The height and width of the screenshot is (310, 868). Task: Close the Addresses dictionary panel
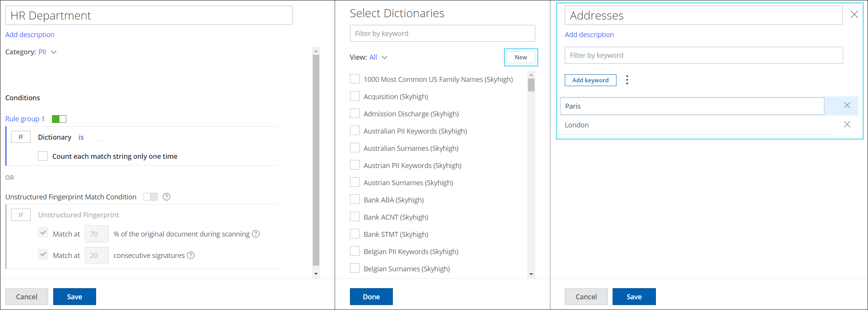854,15
